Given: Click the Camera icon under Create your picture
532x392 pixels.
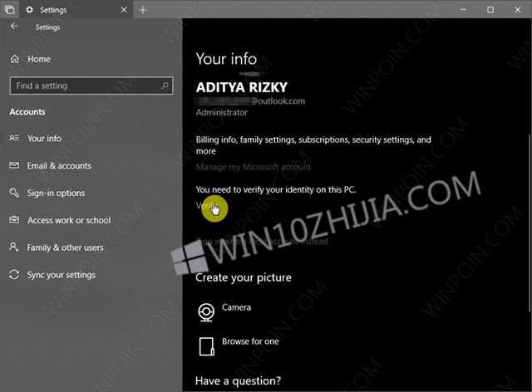Looking at the screenshot, I should pos(205,311).
